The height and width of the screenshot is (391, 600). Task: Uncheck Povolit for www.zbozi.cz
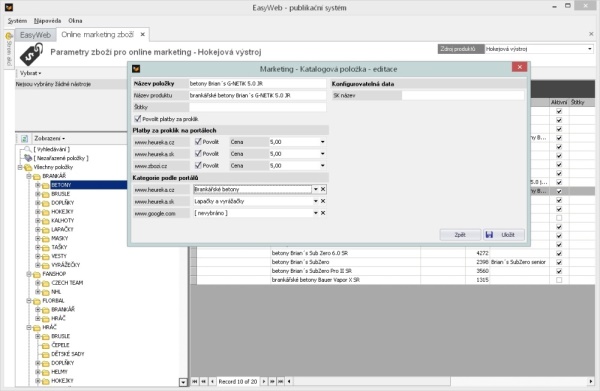(x=198, y=166)
